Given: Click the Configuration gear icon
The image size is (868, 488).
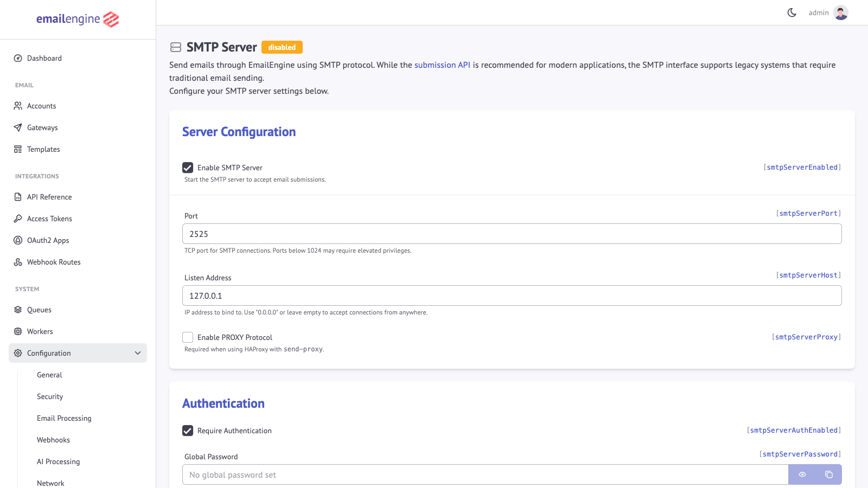Looking at the screenshot, I should 18,353.
